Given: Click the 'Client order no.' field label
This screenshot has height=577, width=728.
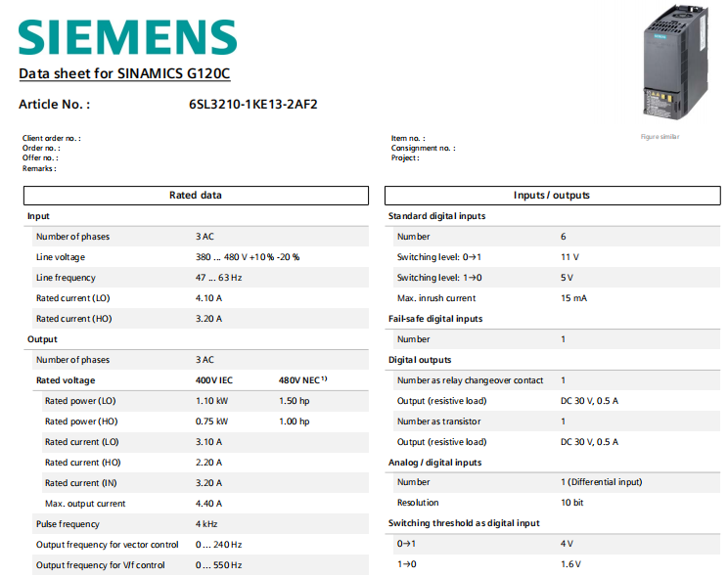Looking at the screenshot, I should [x=51, y=139].
